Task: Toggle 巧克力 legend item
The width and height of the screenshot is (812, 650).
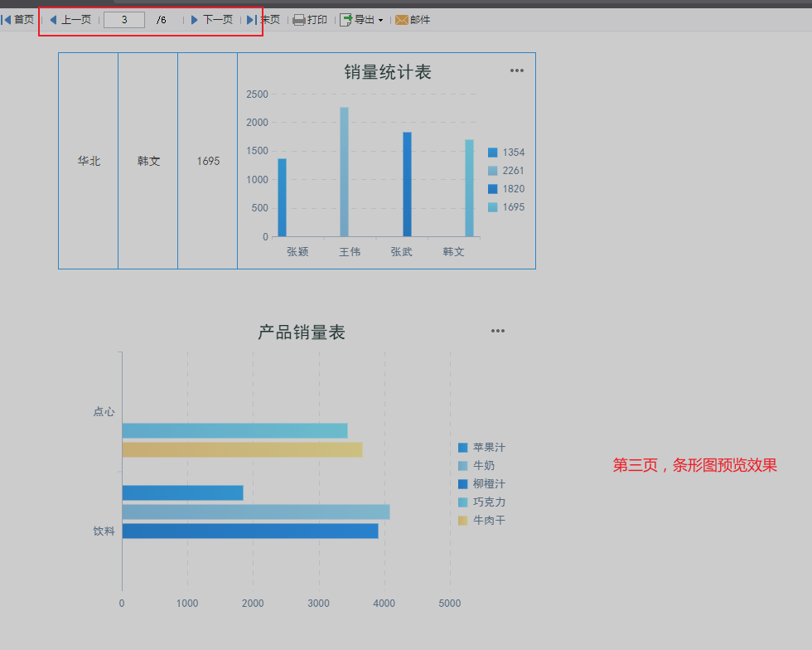Action: click(x=481, y=502)
